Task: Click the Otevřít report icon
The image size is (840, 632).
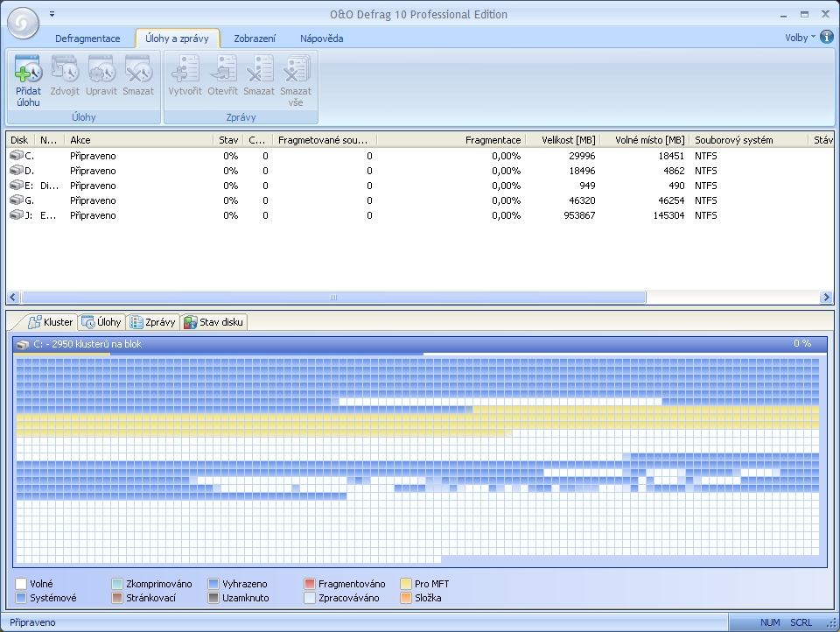Action: tap(223, 69)
